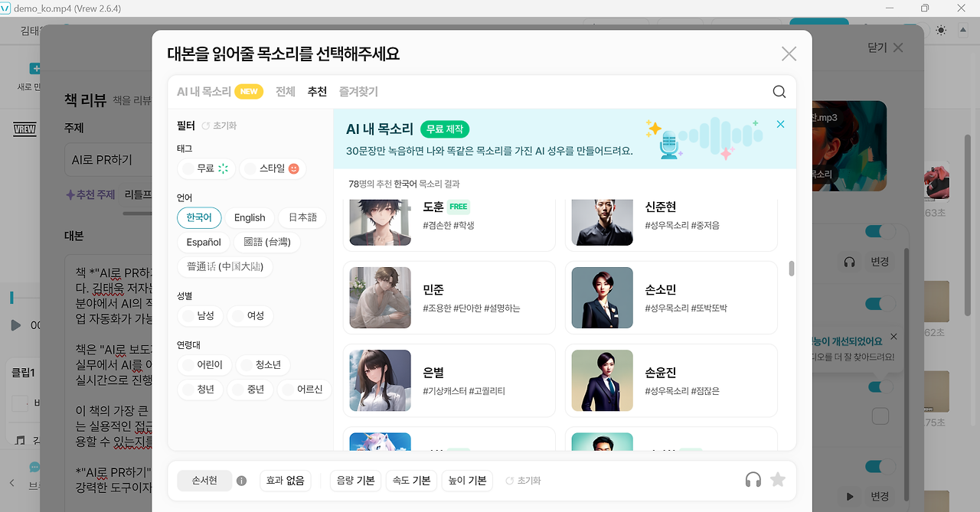Viewport: 980px width, 512px height.
Task: Filter by 어린이 age group
Action: (x=204, y=365)
